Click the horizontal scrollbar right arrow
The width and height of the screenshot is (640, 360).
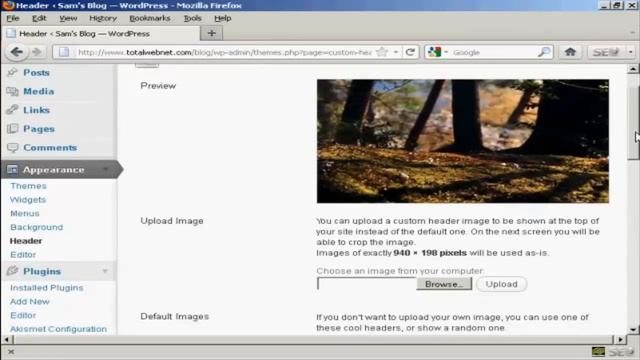(x=620, y=340)
